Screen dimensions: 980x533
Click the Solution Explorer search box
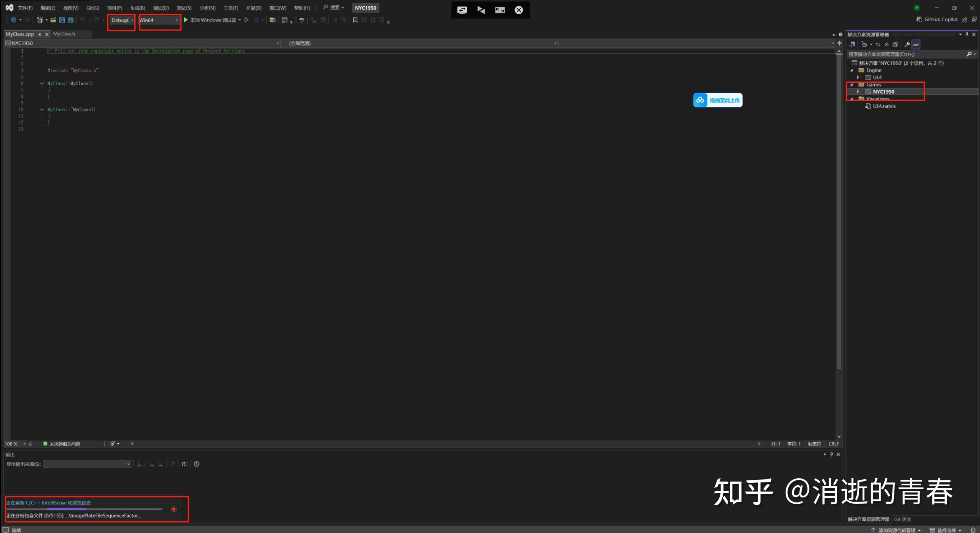pyautogui.click(x=898, y=54)
